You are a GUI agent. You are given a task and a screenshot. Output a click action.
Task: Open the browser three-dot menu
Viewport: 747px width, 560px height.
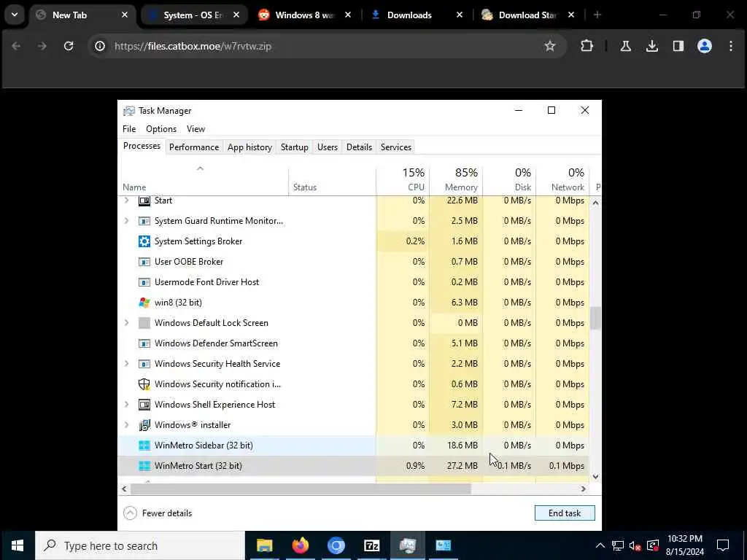coord(731,46)
